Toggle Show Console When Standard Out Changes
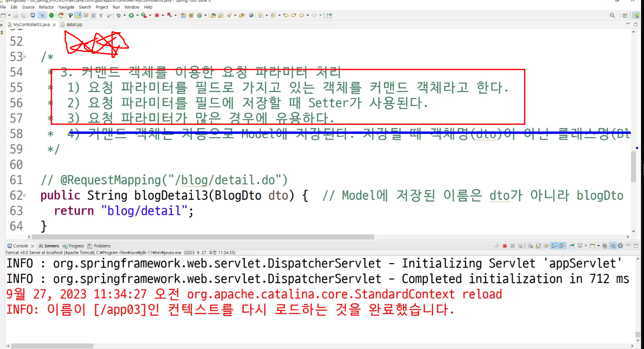This screenshot has height=349, width=644. click(554, 246)
